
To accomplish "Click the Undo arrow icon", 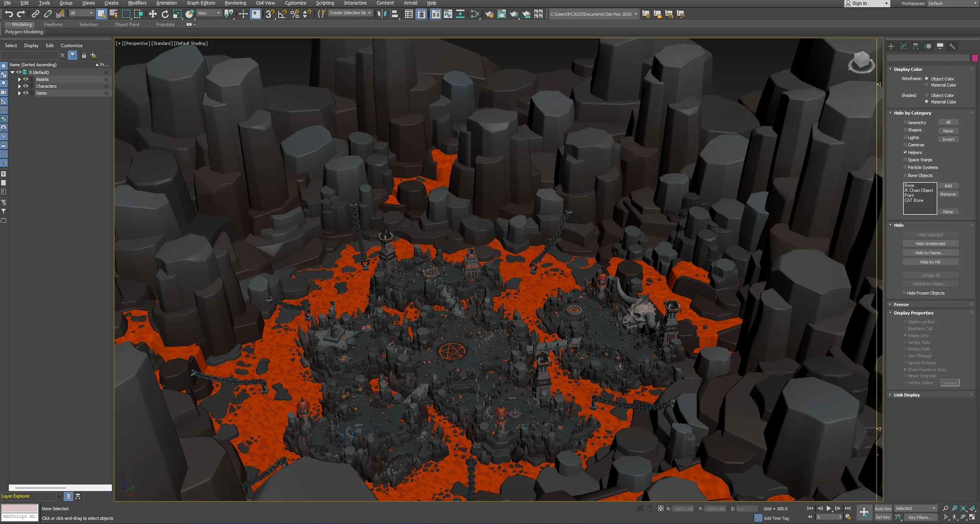I will [x=8, y=14].
